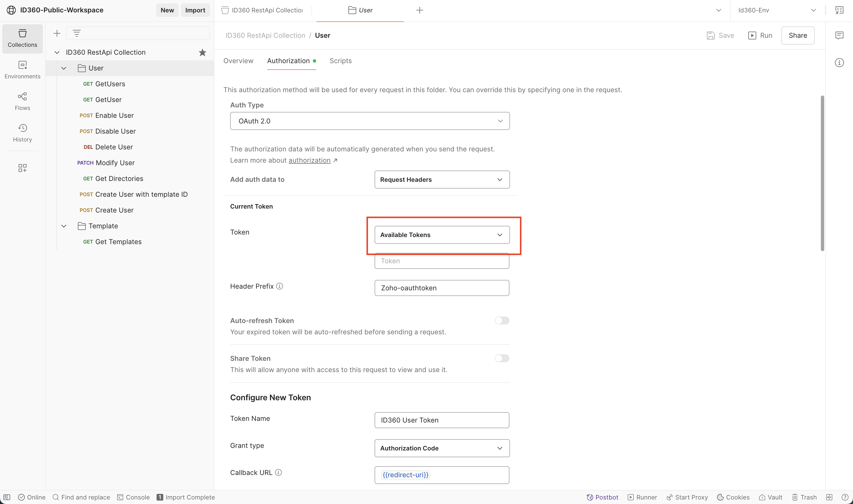Click the Token Name input field
Image resolution: width=853 pixels, height=504 pixels.
pyautogui.click(x=442, y=420)
